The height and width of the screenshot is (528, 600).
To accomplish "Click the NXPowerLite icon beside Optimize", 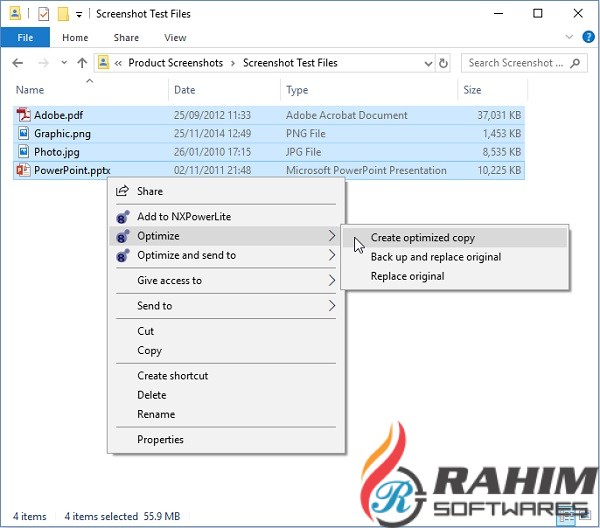I will point(122,236).
